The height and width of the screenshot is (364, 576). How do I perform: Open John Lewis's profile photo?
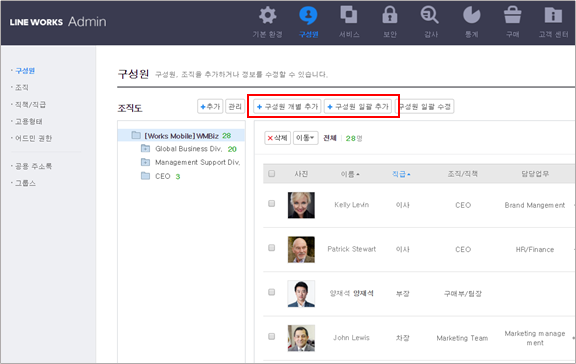coord(301,338)
